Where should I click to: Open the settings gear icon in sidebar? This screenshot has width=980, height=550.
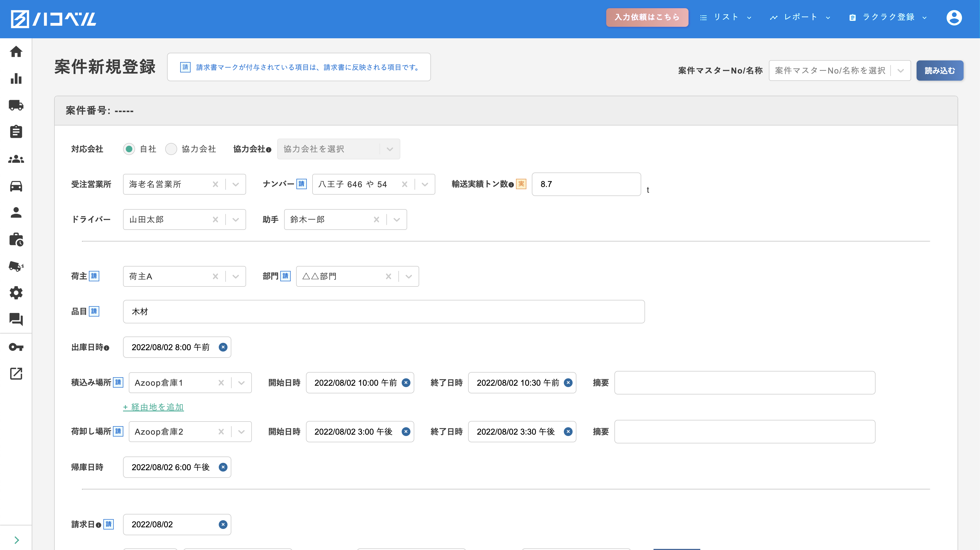[16, 292]
